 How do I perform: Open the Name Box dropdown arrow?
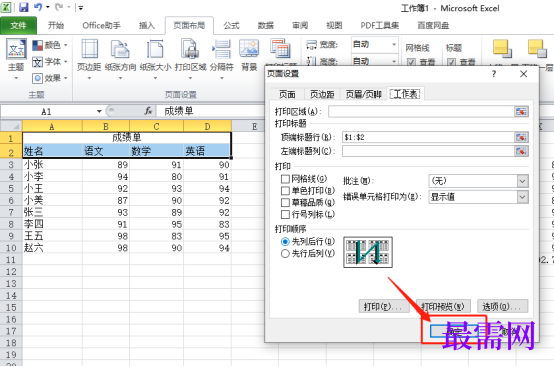99,111
